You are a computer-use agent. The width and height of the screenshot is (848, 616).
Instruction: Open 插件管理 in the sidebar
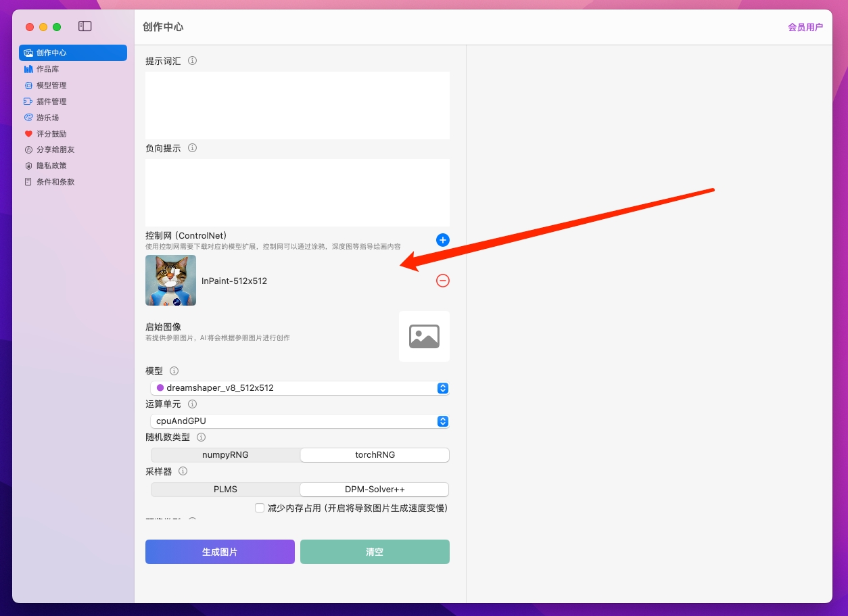click(x=51, y=101)
